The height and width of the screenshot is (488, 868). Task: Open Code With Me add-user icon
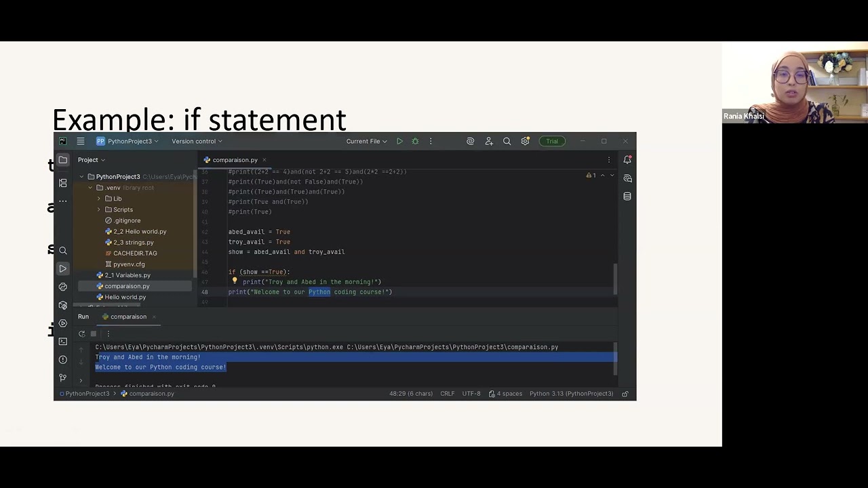point(489,141)
